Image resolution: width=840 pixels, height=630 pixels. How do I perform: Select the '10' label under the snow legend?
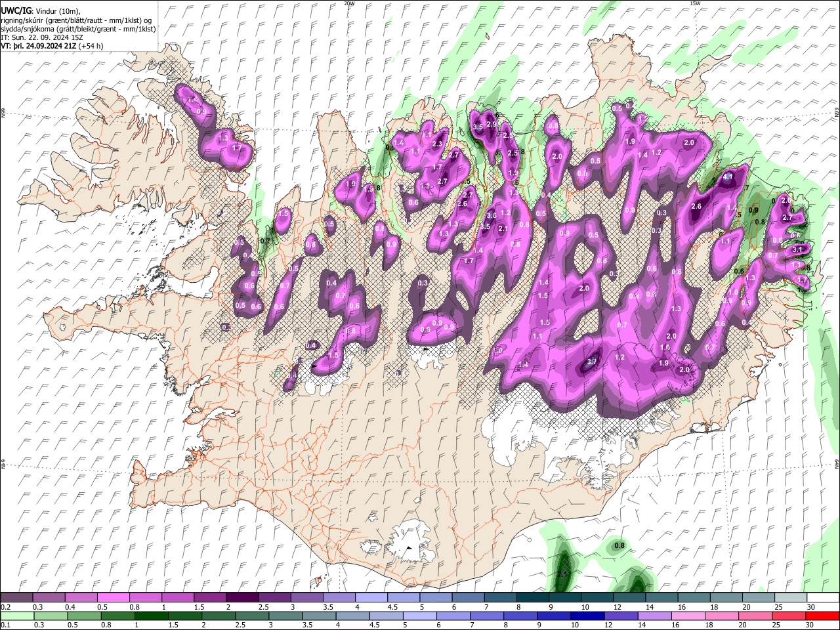[585, 607]
